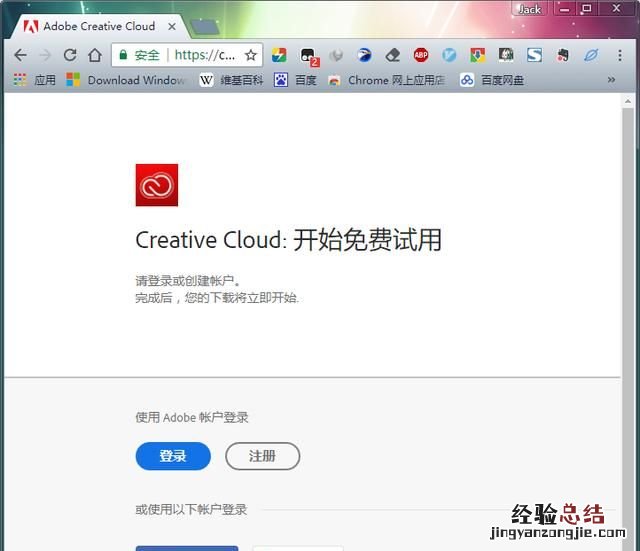Click the 注册 register button
The width and height of the screenshot is (640, 551).
(x=262, y=456)
